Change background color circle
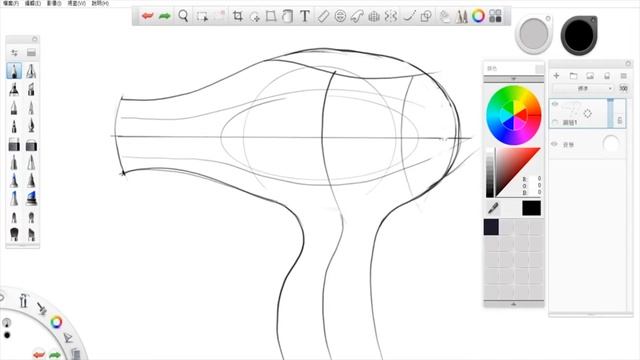 click(611, 144)
